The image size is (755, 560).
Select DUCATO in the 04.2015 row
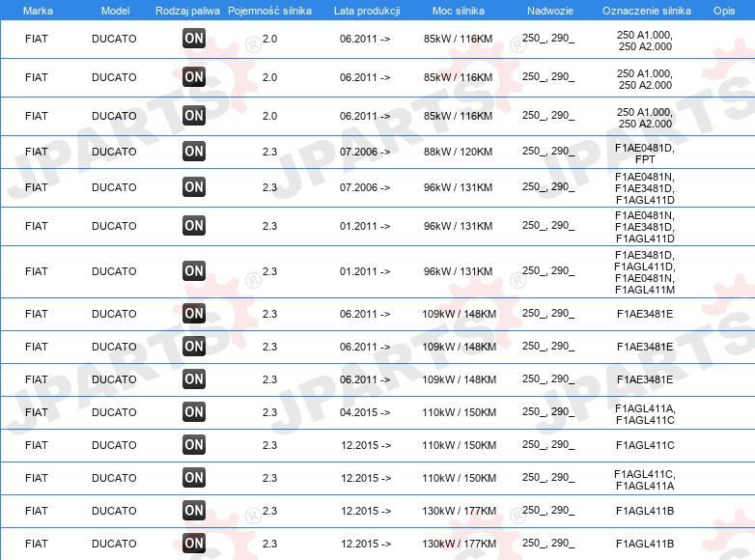pyautogui.click(x=114, y=412)
